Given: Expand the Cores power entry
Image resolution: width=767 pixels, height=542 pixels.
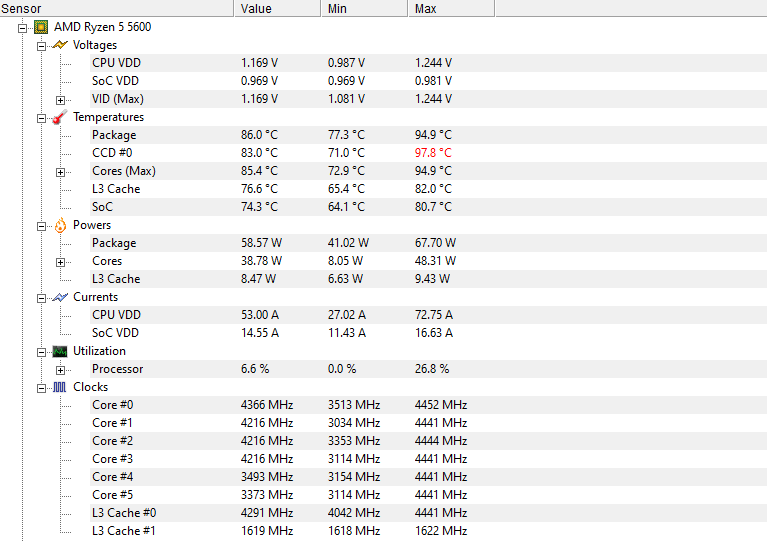Looking at the screenshot, I should (60, 261).
